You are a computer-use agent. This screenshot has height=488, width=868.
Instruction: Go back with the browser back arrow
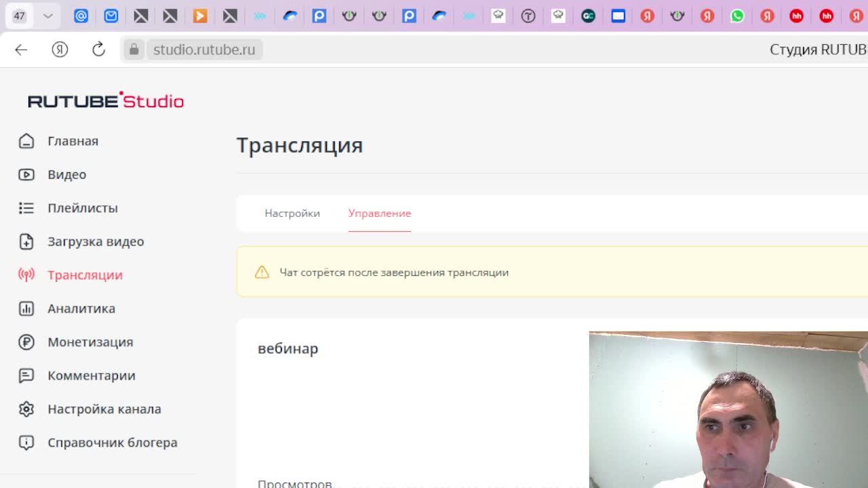click(21, 49)
